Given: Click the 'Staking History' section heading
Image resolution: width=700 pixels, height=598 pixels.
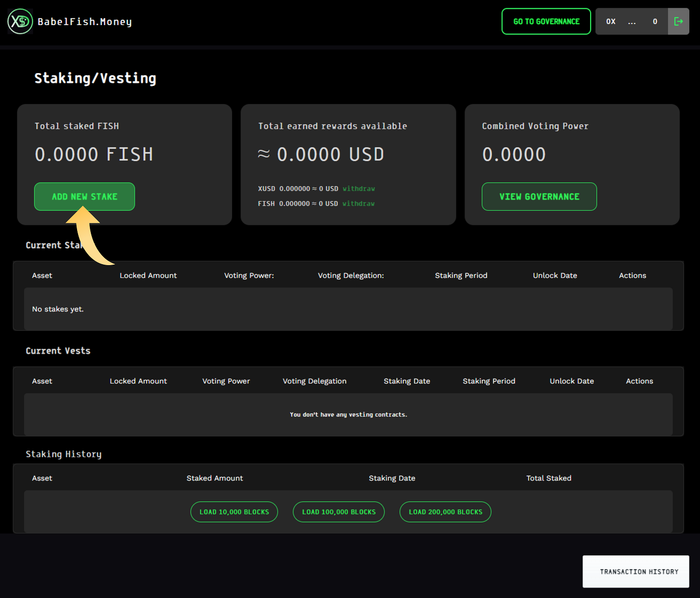Looking at the screenshot, I should [63, 454].
